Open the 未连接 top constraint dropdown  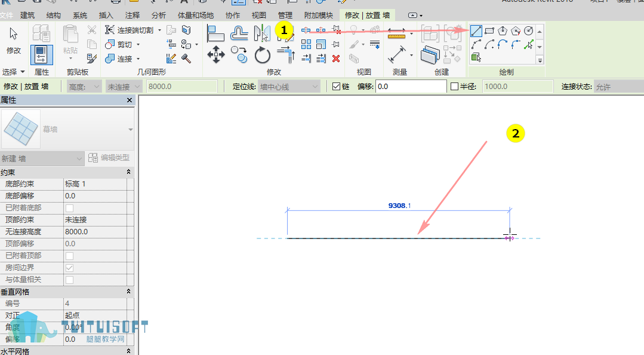pos(123,87)
